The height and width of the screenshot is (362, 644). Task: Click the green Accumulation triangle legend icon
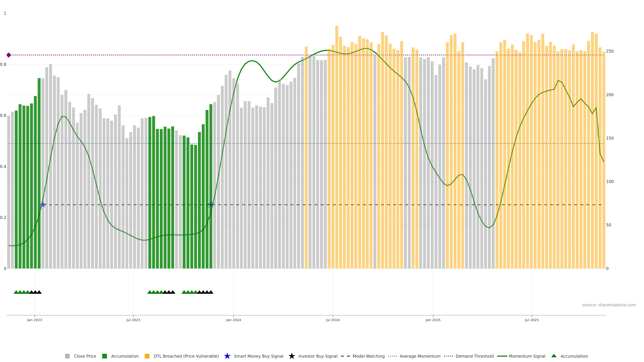pos(554,356)
